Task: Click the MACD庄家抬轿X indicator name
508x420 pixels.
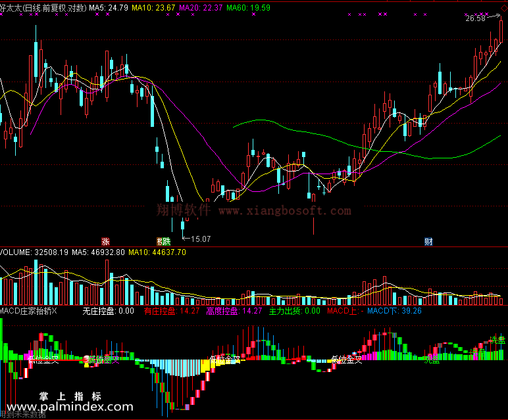Action: point(28,311)
